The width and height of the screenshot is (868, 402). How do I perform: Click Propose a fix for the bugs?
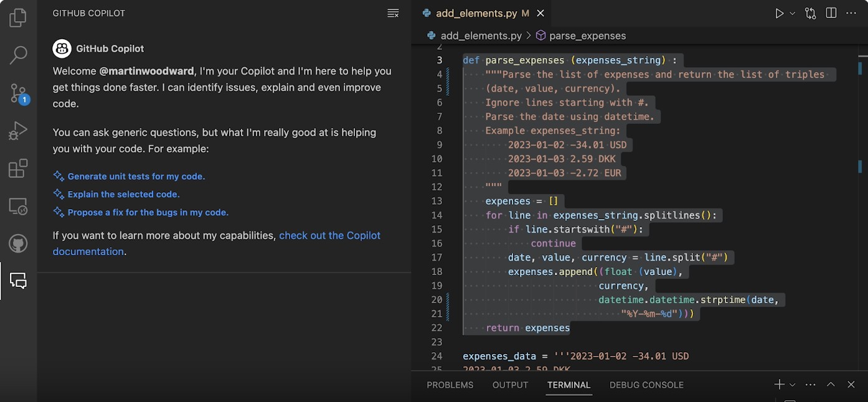148,212
